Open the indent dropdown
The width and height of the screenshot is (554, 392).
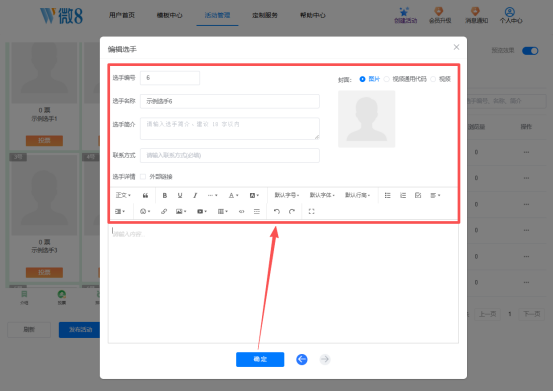120,211
